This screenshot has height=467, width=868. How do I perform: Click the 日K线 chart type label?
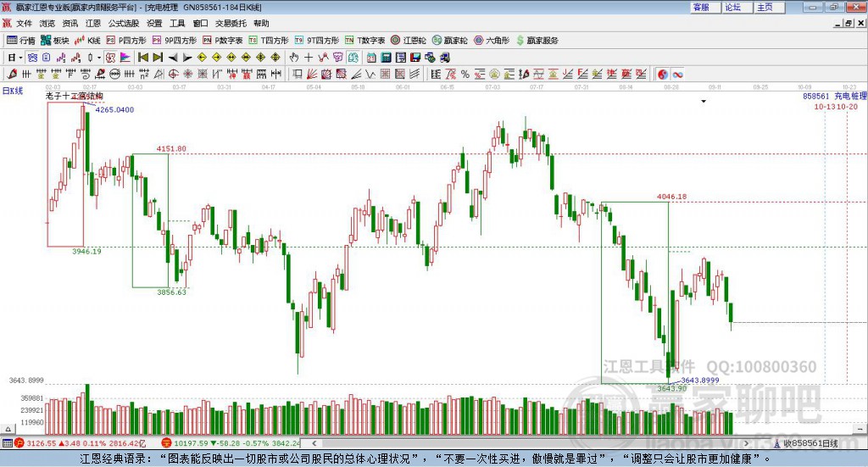tap(13, 91)
